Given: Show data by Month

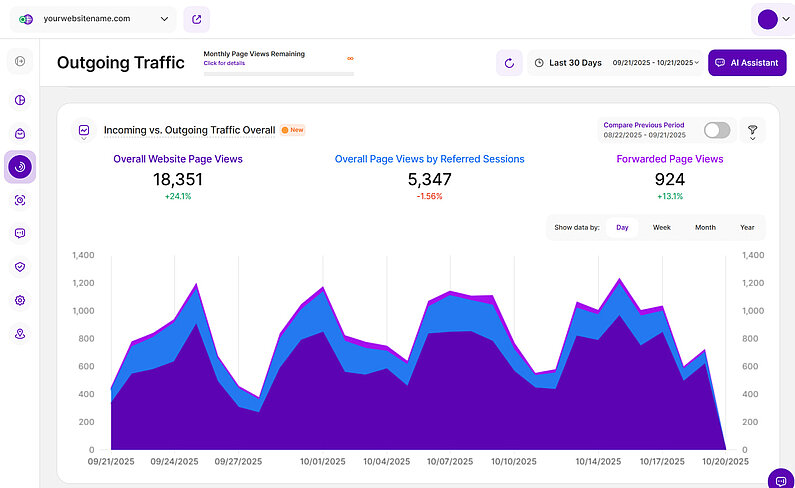Looking at the screenshot, I should [x=705, y=227].
